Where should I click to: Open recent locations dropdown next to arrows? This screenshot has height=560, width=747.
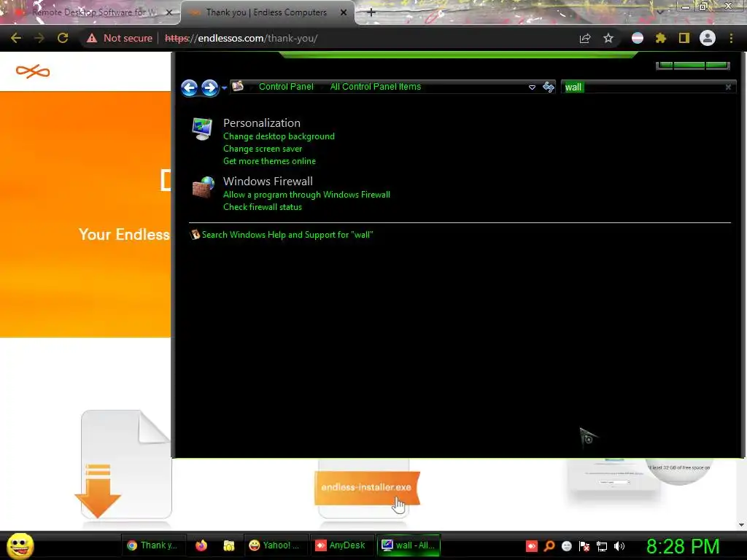click(224, 88)
